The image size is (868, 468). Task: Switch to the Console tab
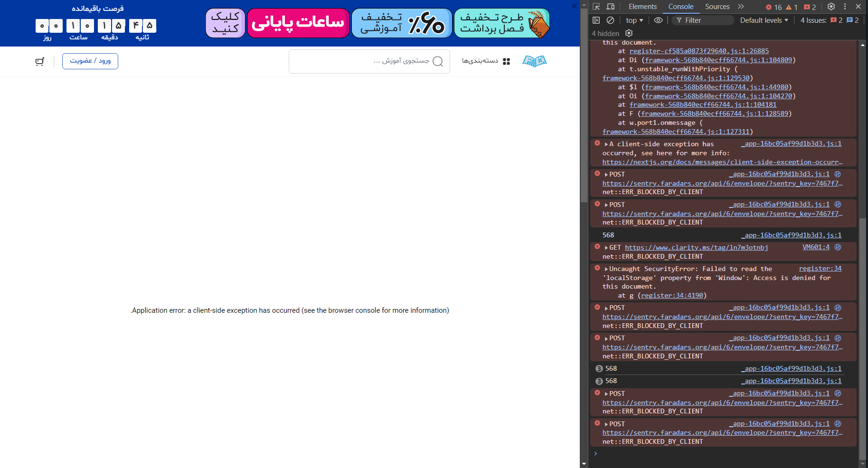click(681, 7)
